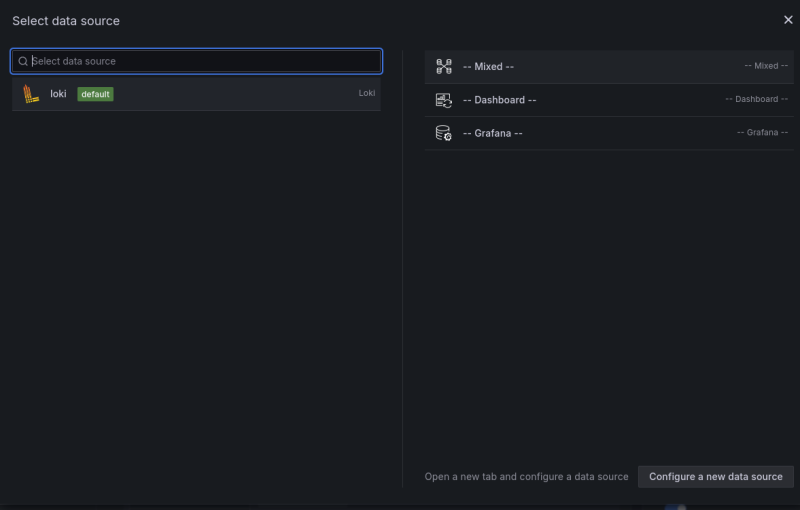This screenshot has width=800, height=510.
Task: Select the loki data source name
Action: pyautogui.click(x=58, y=94)
